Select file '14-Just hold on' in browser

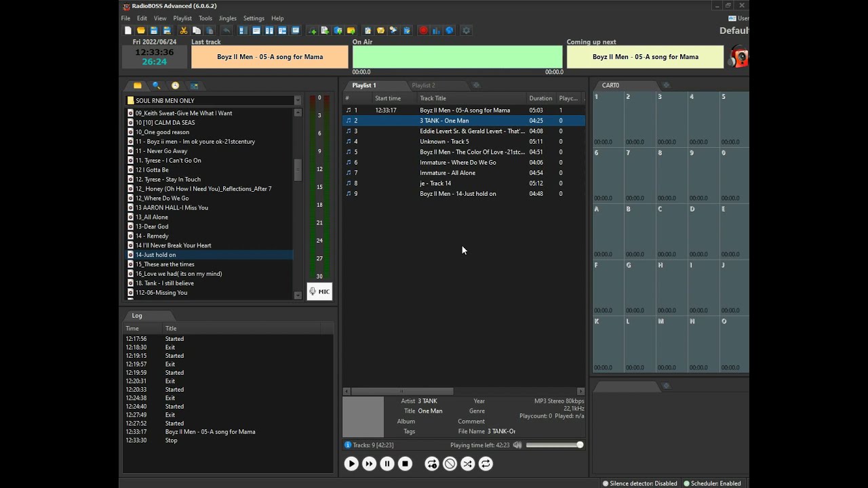[210, 255]
